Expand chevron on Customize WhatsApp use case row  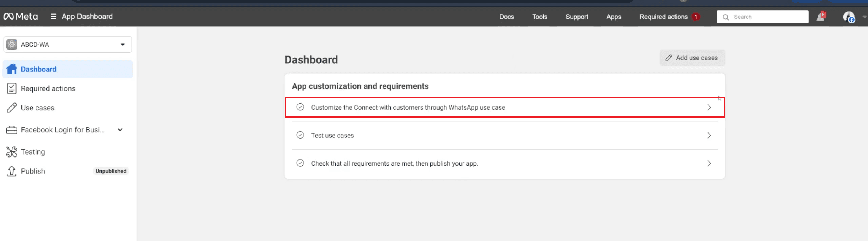(x=709, y=107)
